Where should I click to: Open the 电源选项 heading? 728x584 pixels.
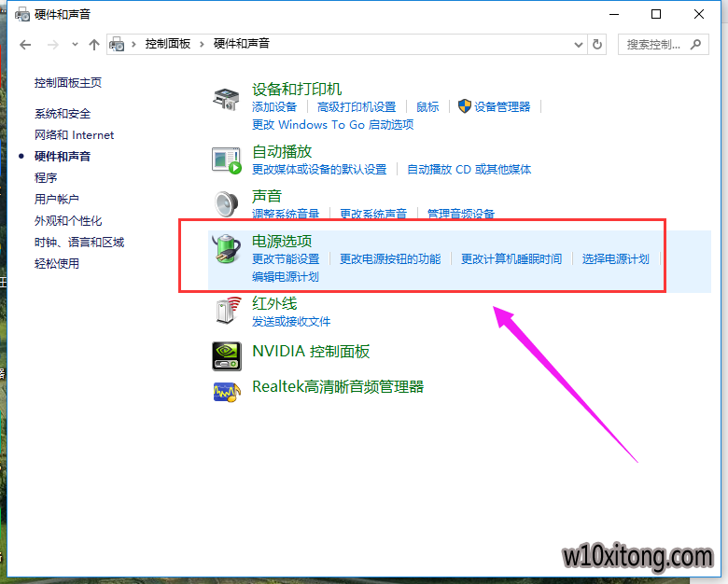click(282, 242)
